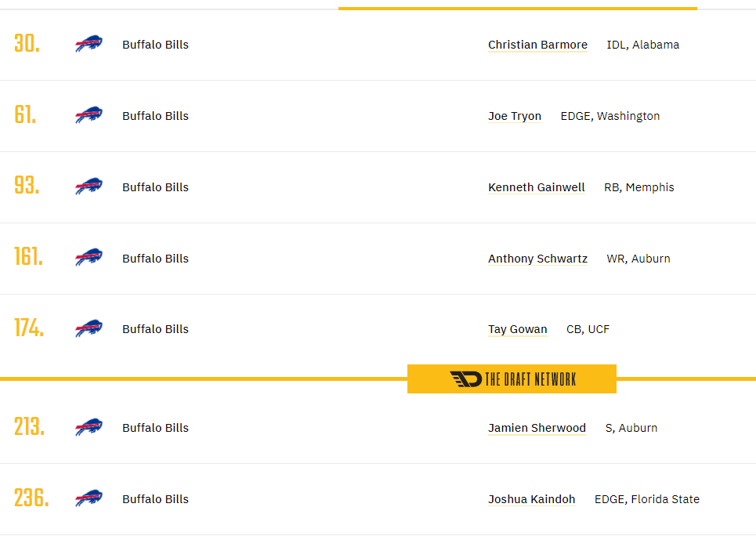Viewport: 756px width, 547px height.
Task: Open Kenneth Gainwell's profile link
Action: click(536, 187)
